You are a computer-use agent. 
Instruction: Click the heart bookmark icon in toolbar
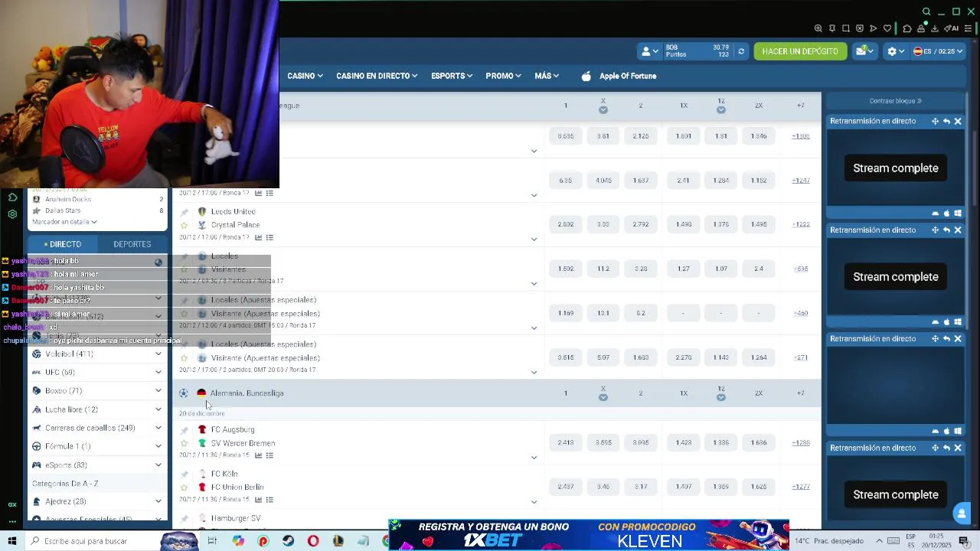coord(887,28)
